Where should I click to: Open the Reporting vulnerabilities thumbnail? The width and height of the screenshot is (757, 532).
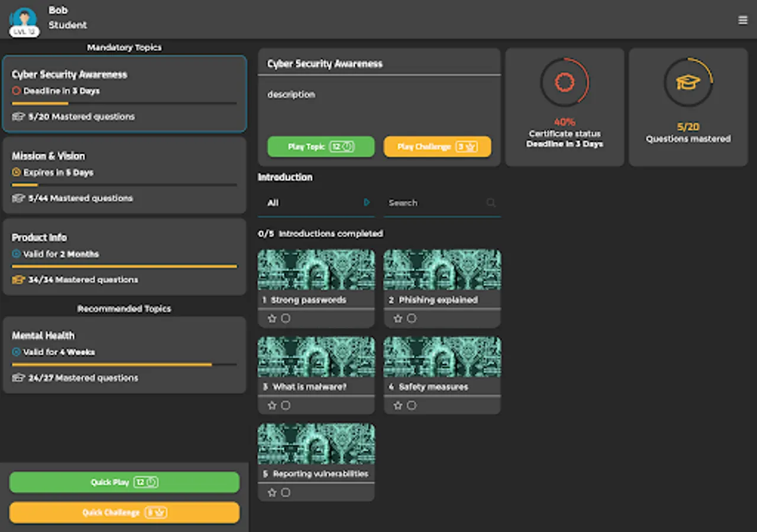pyautogui.click(x=316, y=444)
